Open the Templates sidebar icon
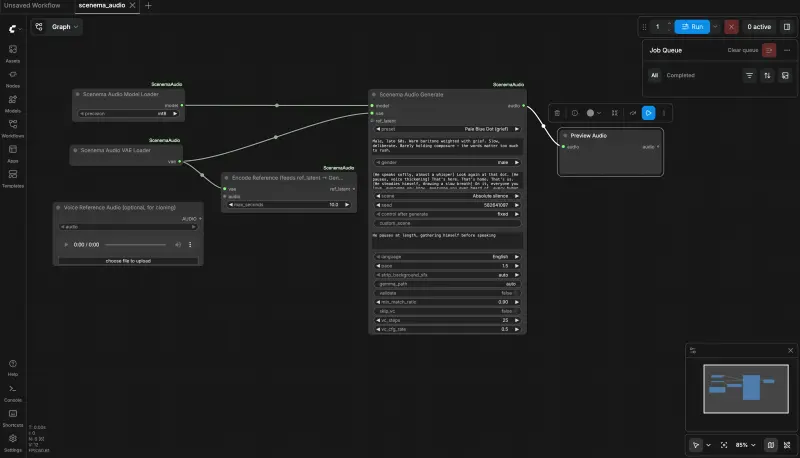Screen dimensions: 800x458 [x=13, y=178]
